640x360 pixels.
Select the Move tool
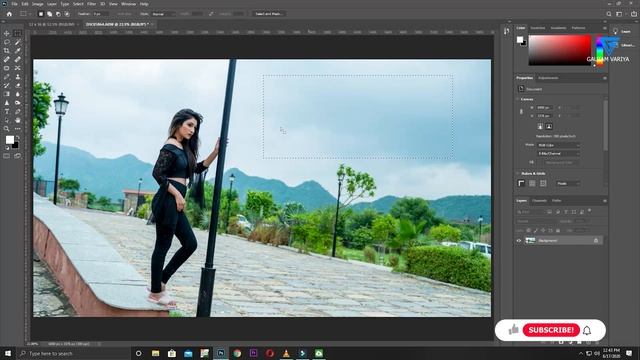[x=7, y=33]
